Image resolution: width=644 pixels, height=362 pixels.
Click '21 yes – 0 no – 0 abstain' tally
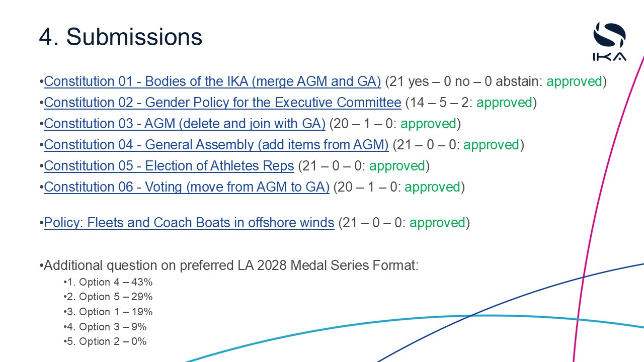[x=465, y=81]
